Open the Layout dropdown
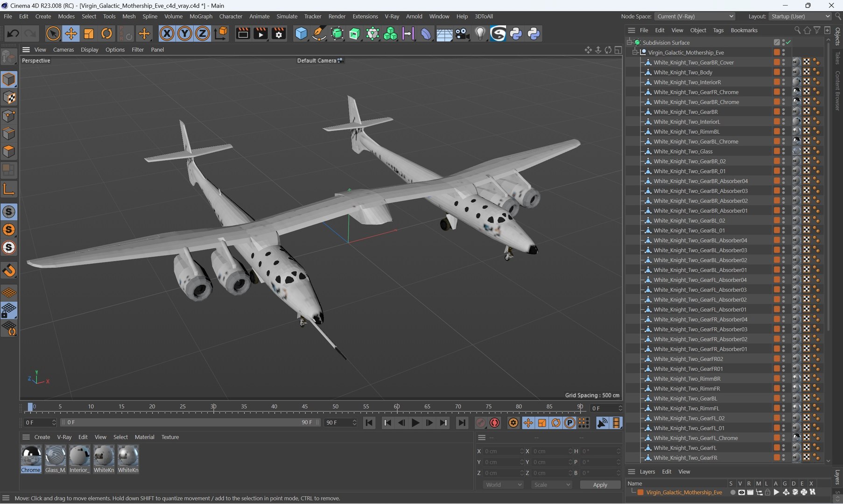 (800, 16)
